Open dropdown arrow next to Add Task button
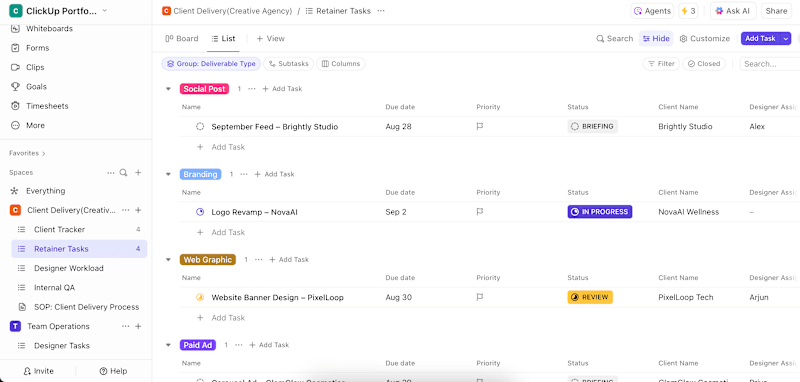The width and height of the screenshot is (800, 382). (x=786, y=38)
